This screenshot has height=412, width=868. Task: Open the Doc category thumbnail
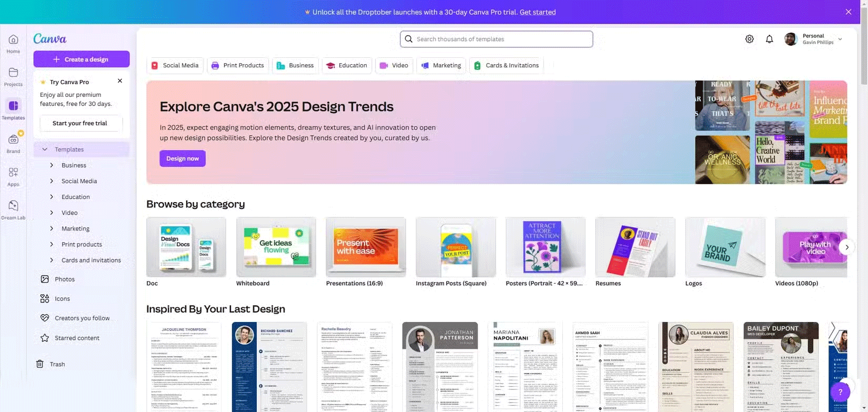click(186, 247)
